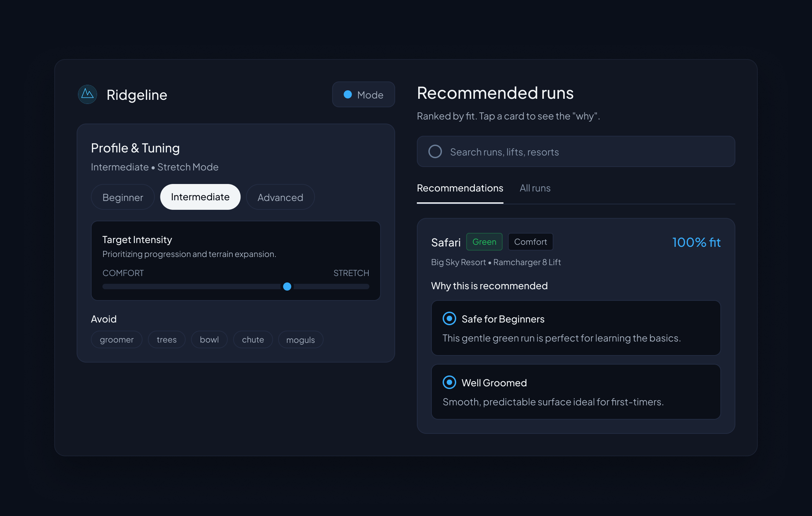Click the blue dot in Mode button
Viewport: 812px width, 516px height.
point(348,94)
